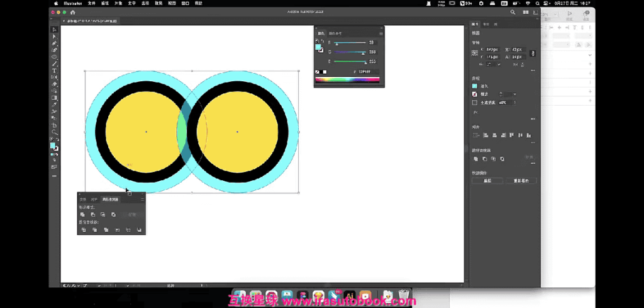The width and height of the screenshot is (644, 308).
Task: Click the 重新着色 (Recolor) quick action button
Action: coord(521,181)
